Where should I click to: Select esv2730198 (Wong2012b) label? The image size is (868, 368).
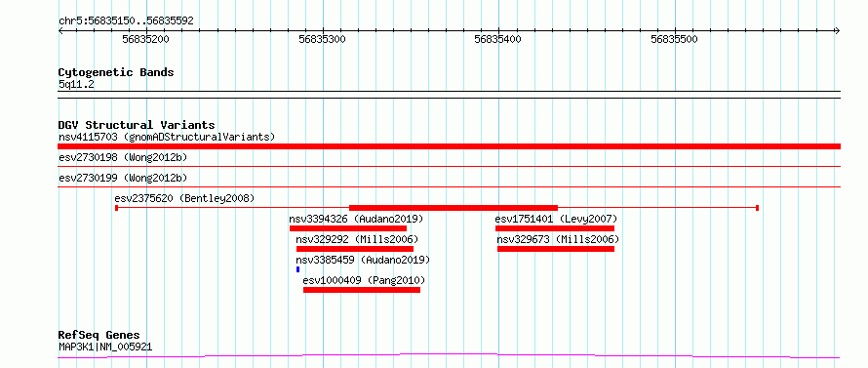(123, 158)
